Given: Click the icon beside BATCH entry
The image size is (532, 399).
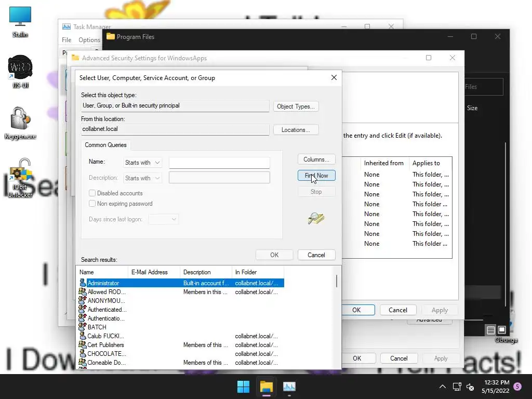Looking at the screenshot, I should (x=83, y=327).
